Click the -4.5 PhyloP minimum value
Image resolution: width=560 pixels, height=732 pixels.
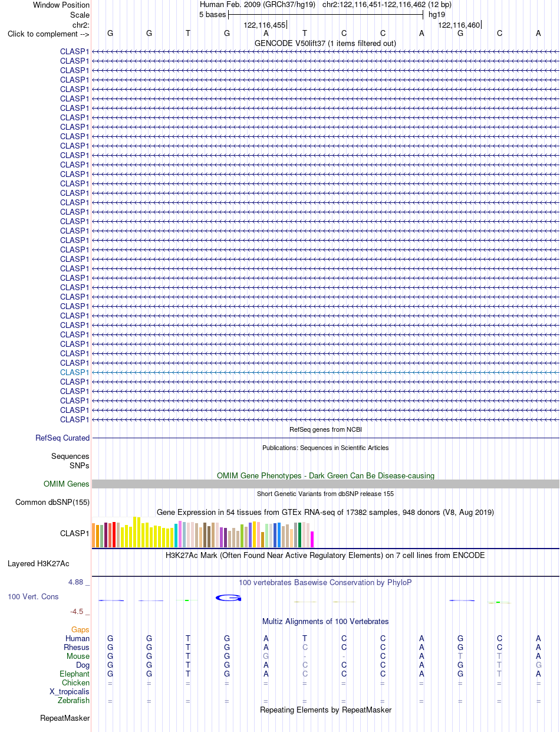(x=77, y=612)
